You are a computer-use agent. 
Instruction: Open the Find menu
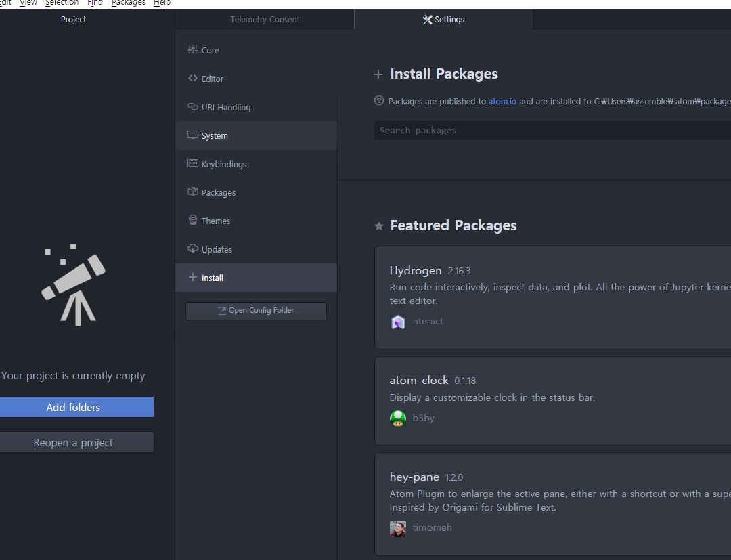coord(95,3)
